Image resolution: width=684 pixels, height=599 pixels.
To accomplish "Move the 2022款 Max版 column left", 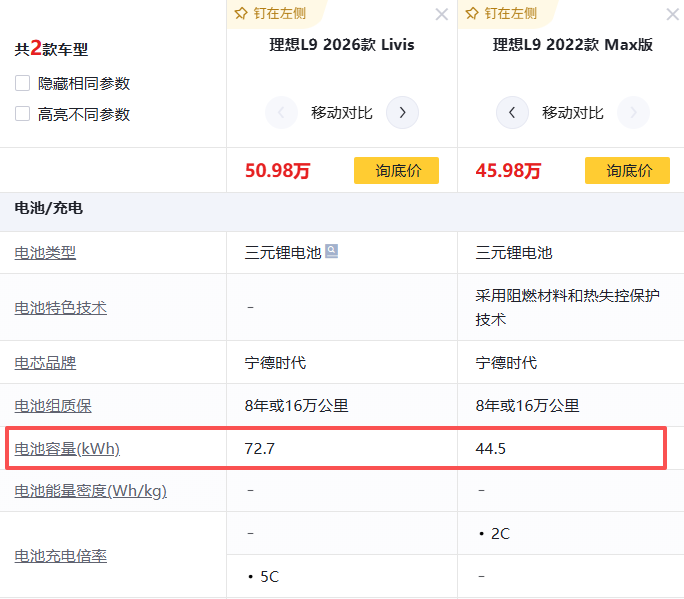I will [x=512, y=113].
